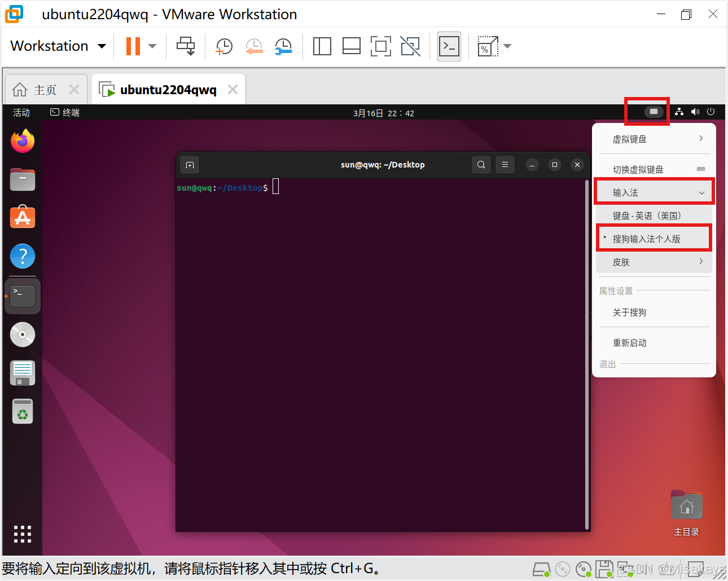Collapse the 输入法 section
Image resolution: width=728 pixels, height=581 pixels.
tap(655, 192)
